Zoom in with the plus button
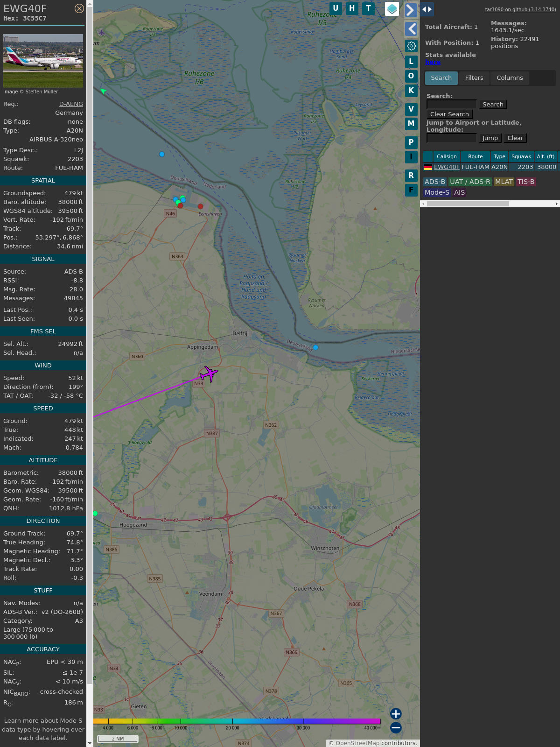The width and height of the screenshot is (560, 747). (x=396, y=713)
